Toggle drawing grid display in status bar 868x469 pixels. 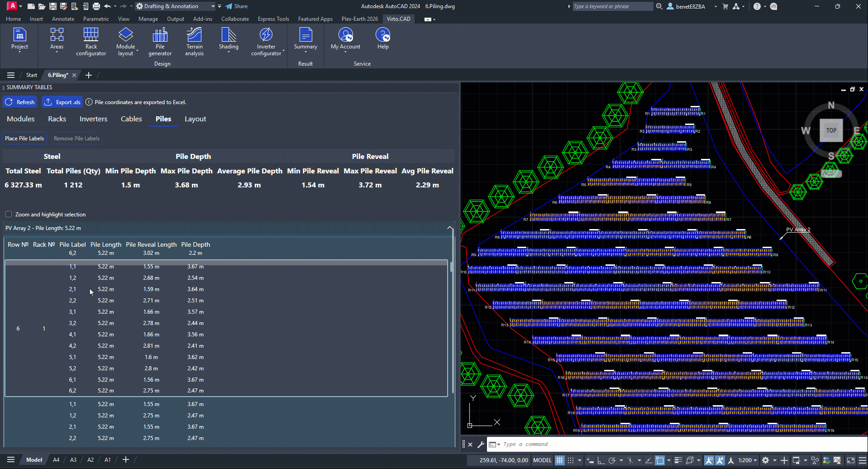pos(560,460)
